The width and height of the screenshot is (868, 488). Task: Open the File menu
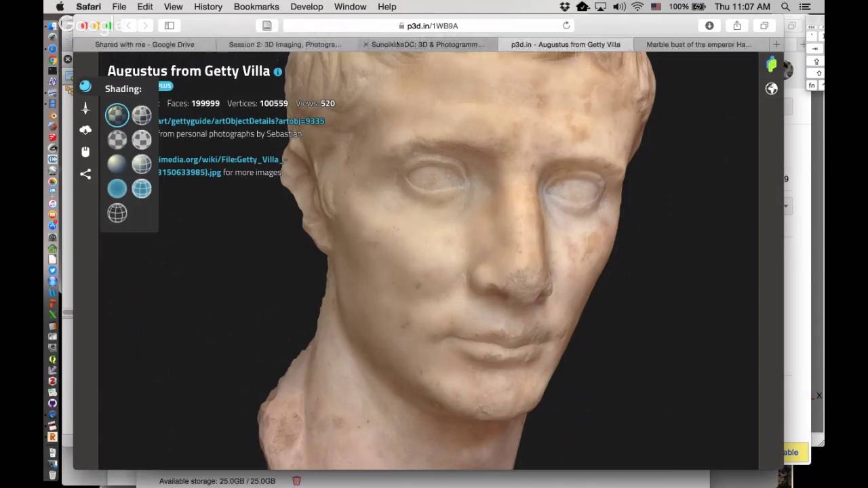click(x=119, y=7)
